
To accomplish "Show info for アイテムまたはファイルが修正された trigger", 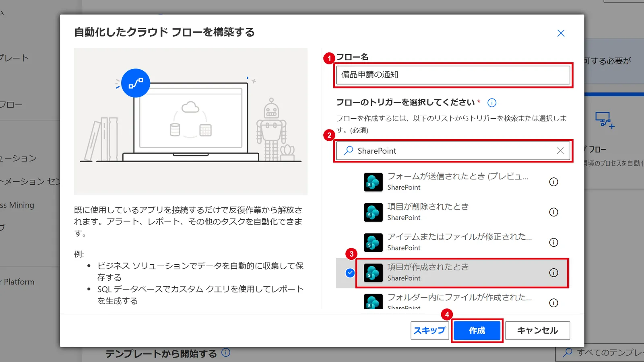I will (x=553, y=242).
